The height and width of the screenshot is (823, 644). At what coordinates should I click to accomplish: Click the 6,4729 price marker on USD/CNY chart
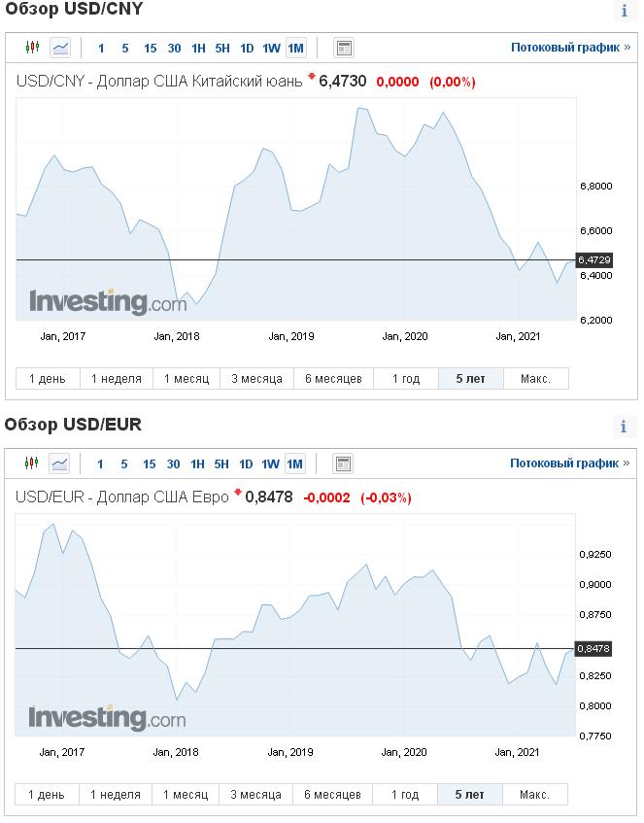pyautogui.click(x=594, y=259)
